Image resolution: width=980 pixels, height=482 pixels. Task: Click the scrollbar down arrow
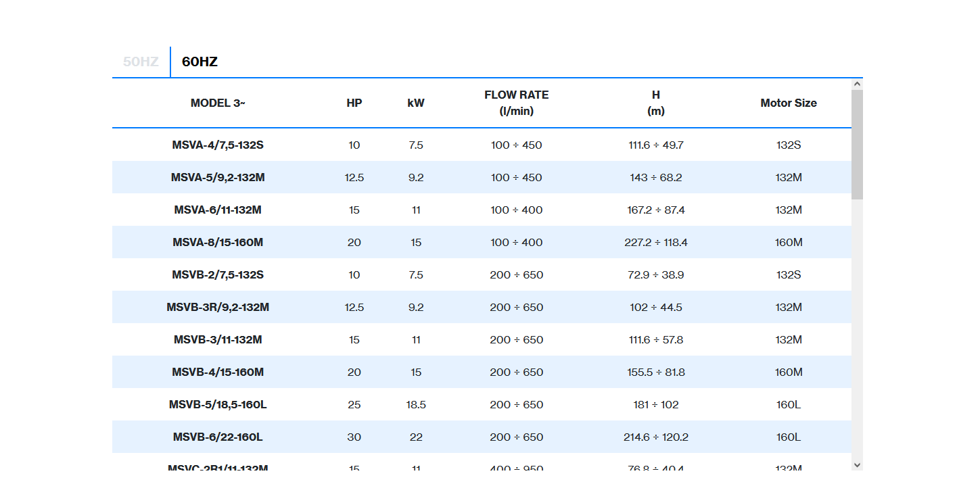[x=857, y=464]
